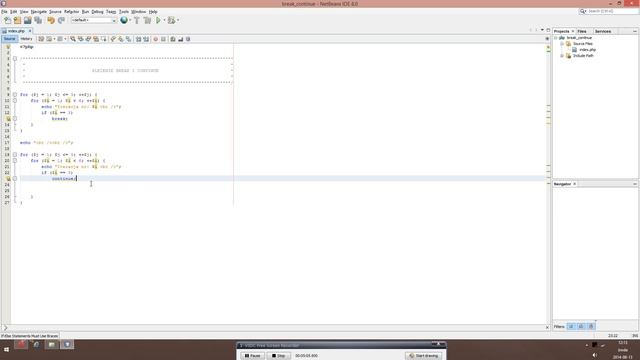640x360 pixels.
Task: Toggle Highlight Search in editor toolbar
Action: pyautogui.click(x=96, y=39)
